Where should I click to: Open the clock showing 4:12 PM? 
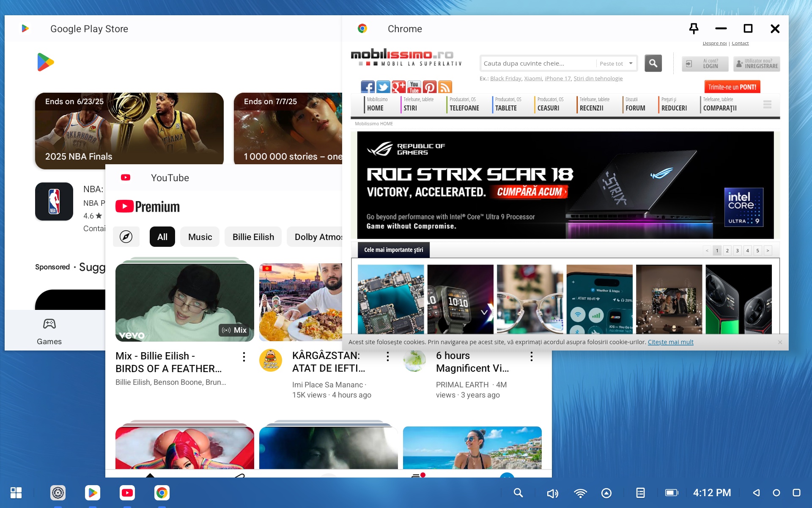point(712,493)
